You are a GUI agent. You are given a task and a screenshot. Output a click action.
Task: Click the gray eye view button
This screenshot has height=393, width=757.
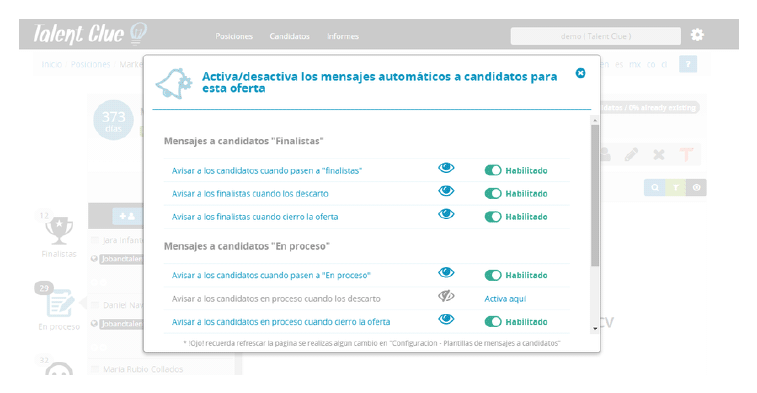point(696,187)
